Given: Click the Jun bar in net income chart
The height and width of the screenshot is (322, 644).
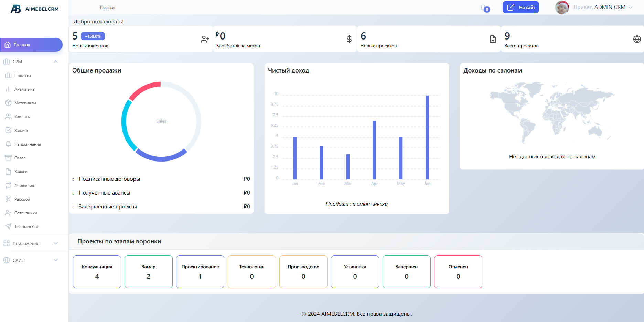Looking at the screenshot, I should tap(427, 137).
